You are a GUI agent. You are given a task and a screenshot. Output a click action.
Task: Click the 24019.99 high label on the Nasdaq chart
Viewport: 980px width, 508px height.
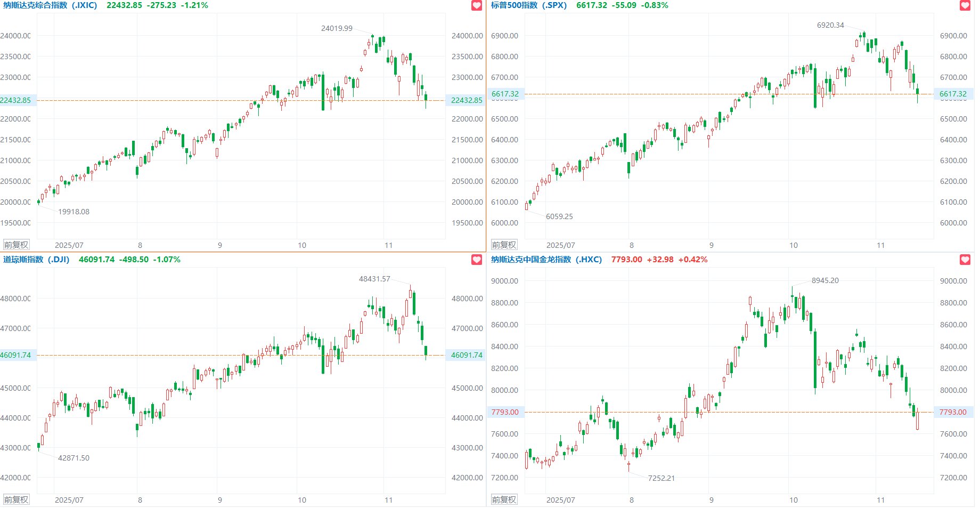click(x=337, y=28)
